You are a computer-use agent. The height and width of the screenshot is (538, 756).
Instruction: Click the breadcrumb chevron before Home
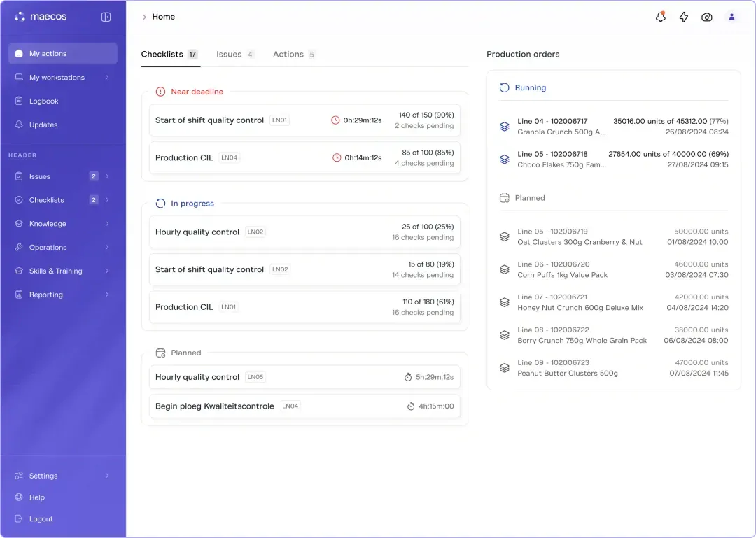[143, 17]
